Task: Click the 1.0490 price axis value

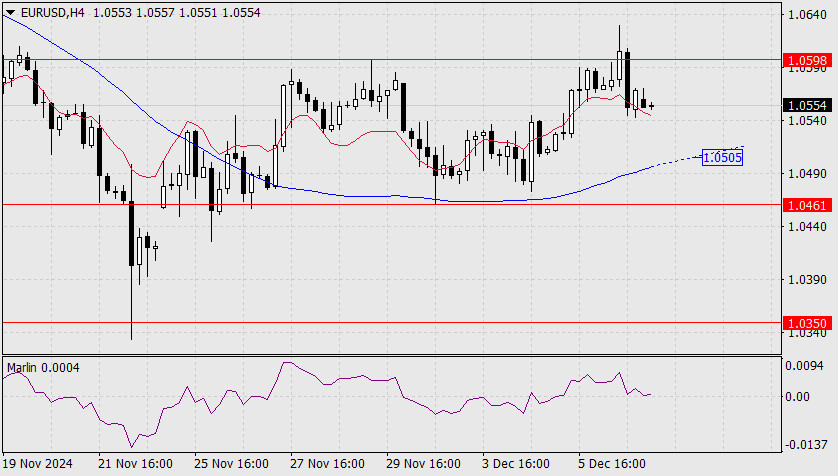Action: [x=808, y=174]
